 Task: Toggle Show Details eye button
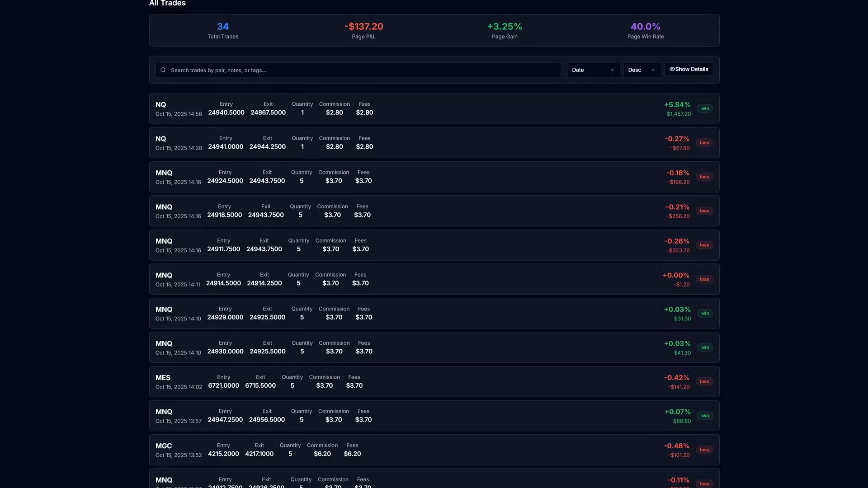(x=688, y=70)
